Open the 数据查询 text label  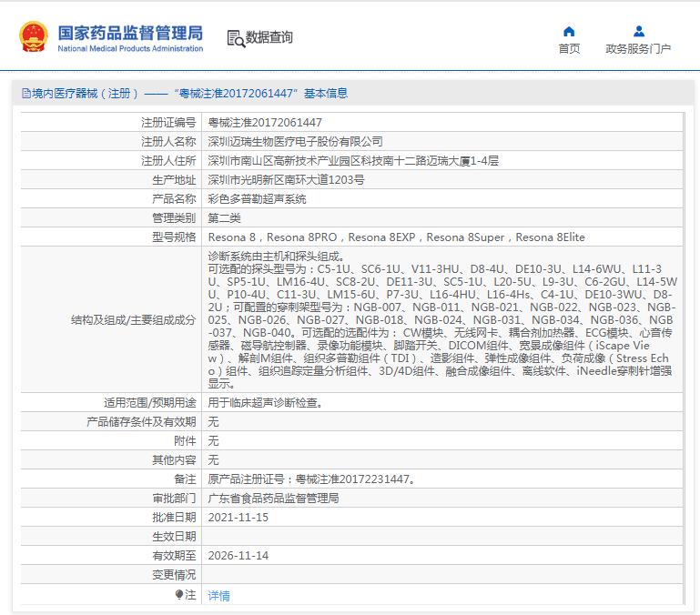(x=269, y=37)
